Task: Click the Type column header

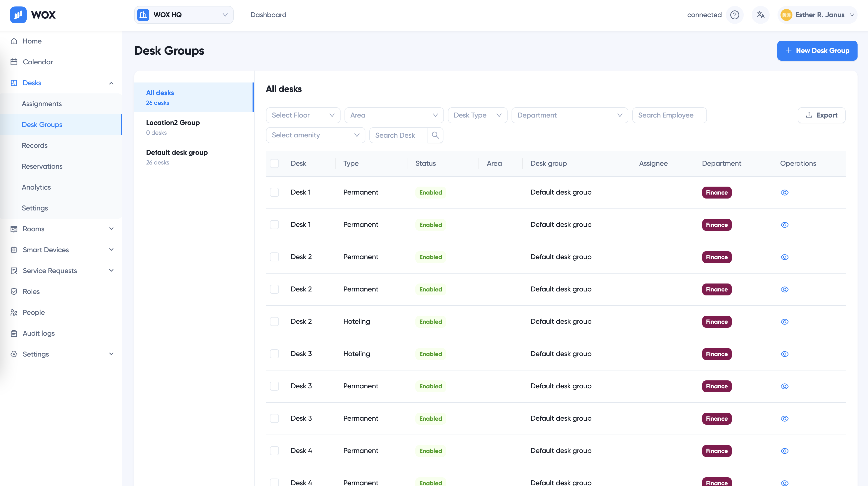Action: 351,163
